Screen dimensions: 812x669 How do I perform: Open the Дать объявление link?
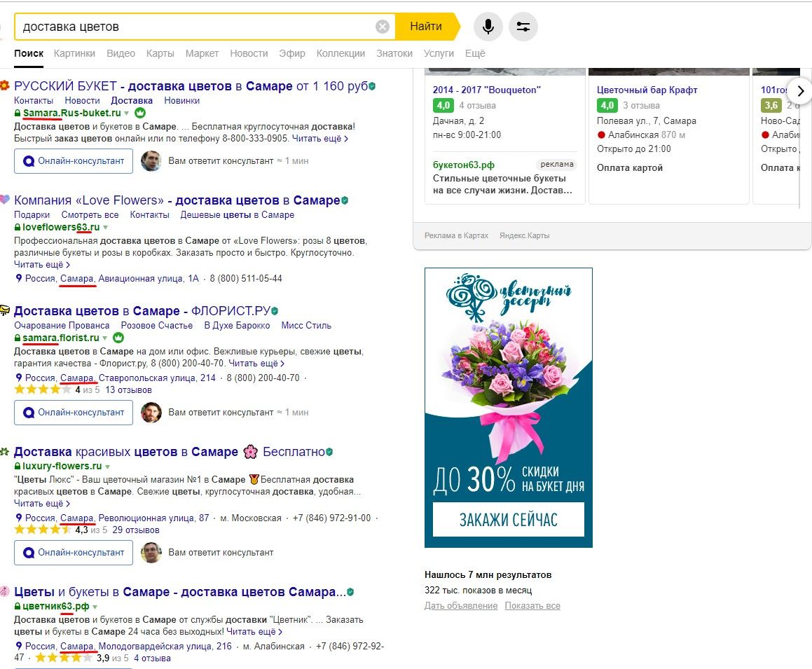(x=461, y=606)
